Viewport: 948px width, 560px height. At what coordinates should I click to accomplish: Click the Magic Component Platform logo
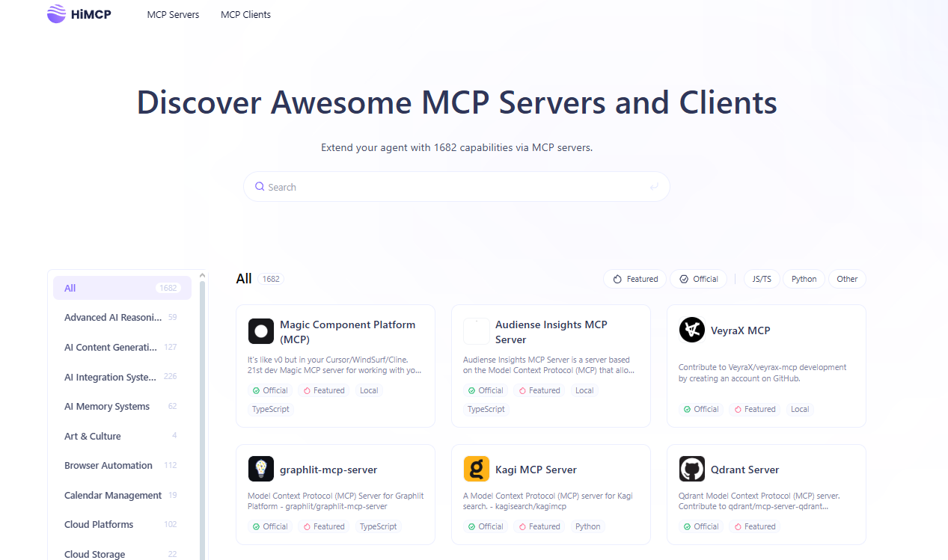point(261,331)
